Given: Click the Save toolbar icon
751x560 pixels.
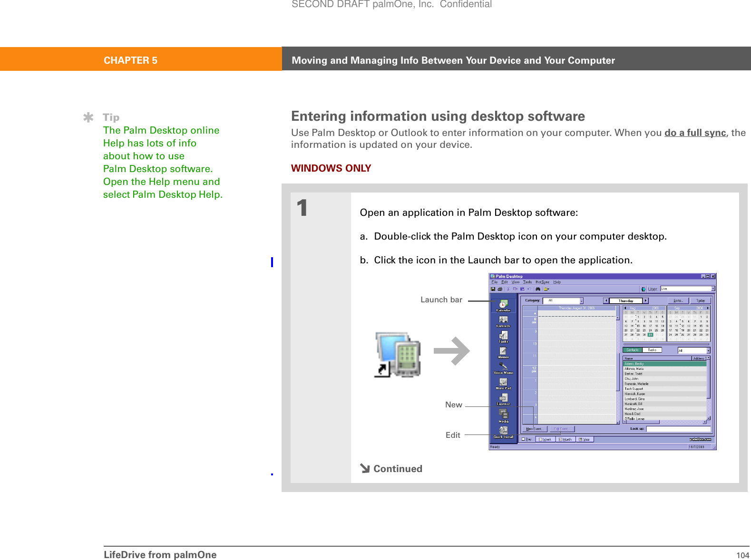Looking at the screenshot, I should click(x=493, y=289).
